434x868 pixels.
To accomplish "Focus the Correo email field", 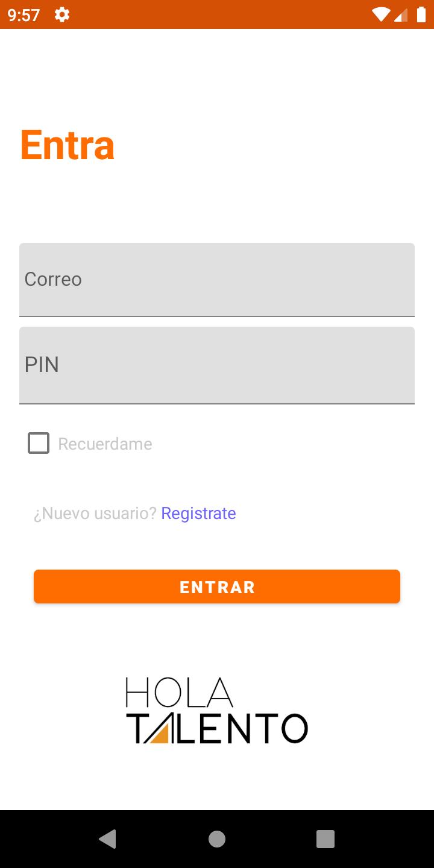I will (217, 280).
